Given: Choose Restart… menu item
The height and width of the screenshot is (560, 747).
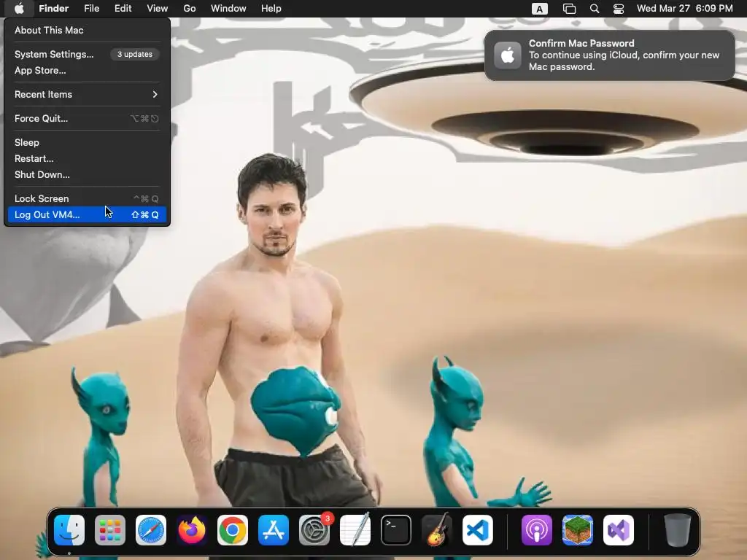Looking at the screenshot, I should click(88, 158).
